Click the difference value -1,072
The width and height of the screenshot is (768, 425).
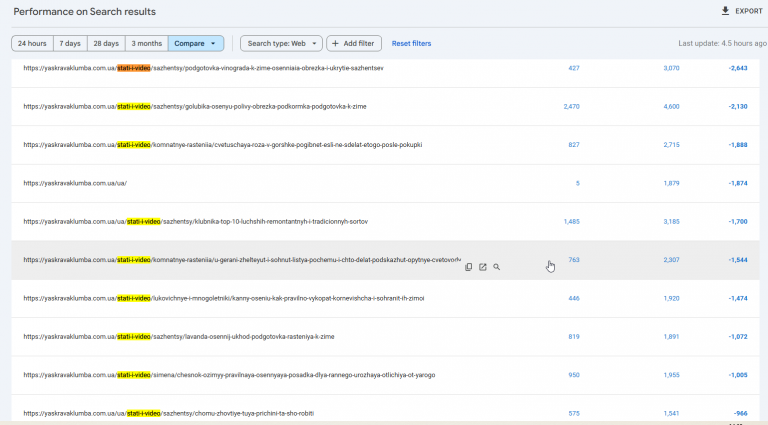(x=738, y=337)
